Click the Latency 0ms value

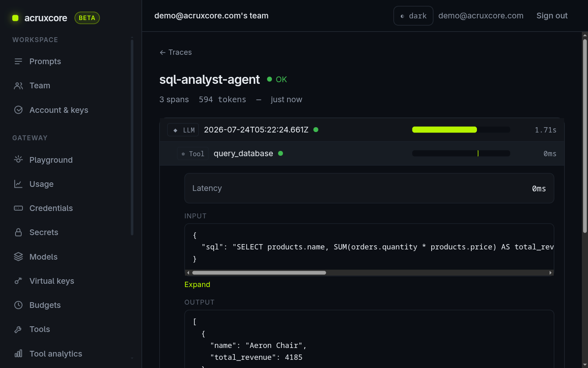coord(539,188)
